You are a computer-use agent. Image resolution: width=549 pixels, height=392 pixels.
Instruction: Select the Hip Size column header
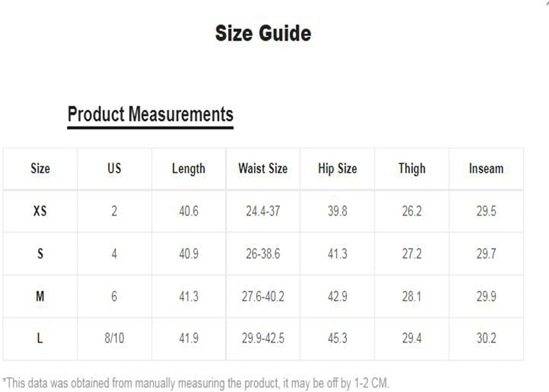click(x=337, y=169)
